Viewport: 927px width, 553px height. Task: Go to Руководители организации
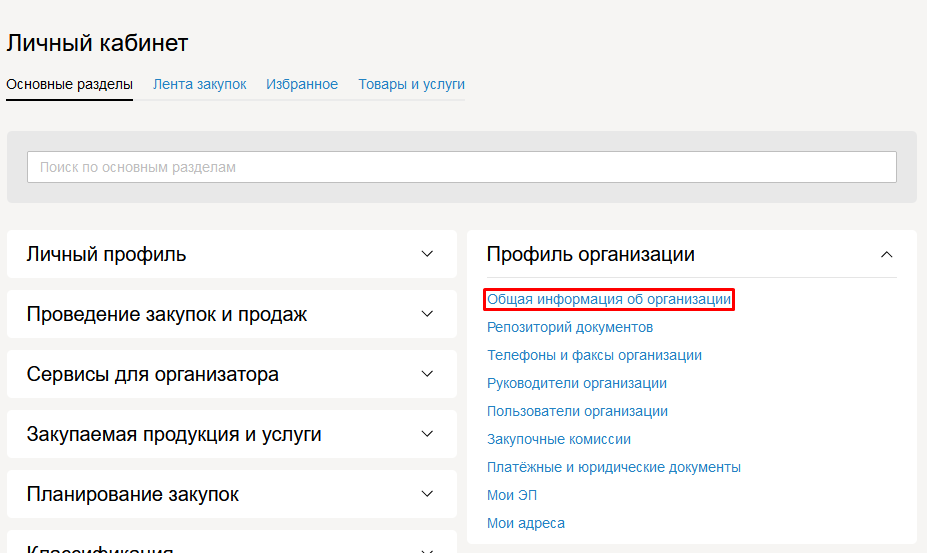coord(576,383)
